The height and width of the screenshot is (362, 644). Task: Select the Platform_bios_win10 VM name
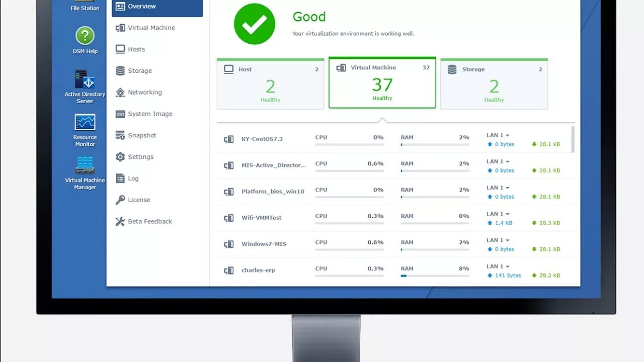(x=273, y=192)
